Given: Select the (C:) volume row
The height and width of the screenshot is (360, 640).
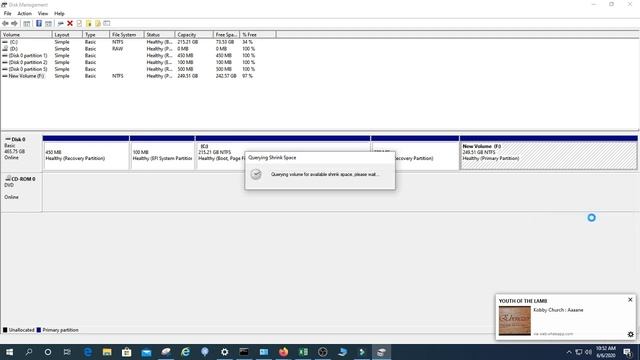Looking at the screenshot, I should coord(129,42).
